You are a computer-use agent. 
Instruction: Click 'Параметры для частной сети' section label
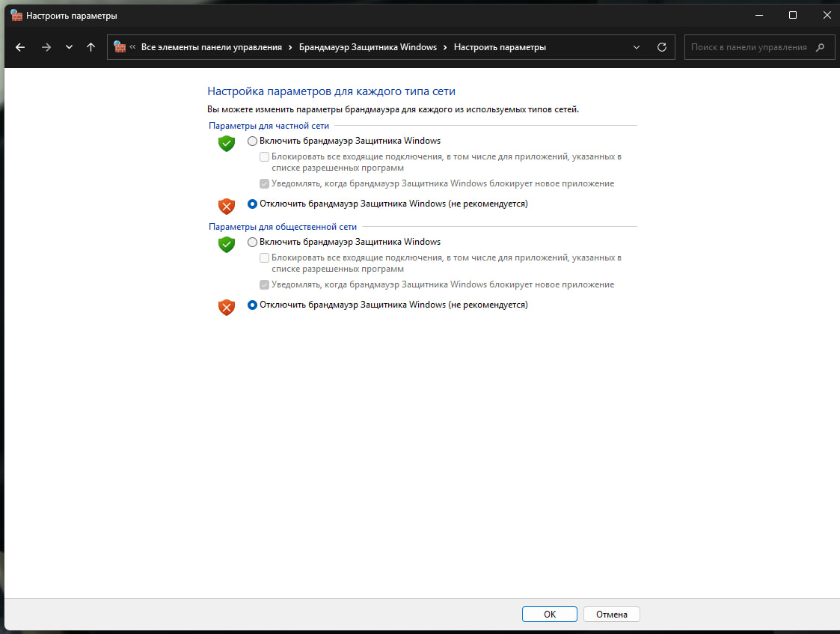tap(269, 126)
